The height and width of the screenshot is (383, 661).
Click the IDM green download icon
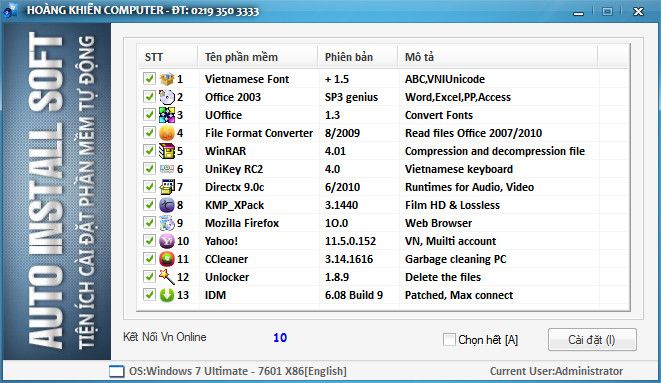[167, 295]
